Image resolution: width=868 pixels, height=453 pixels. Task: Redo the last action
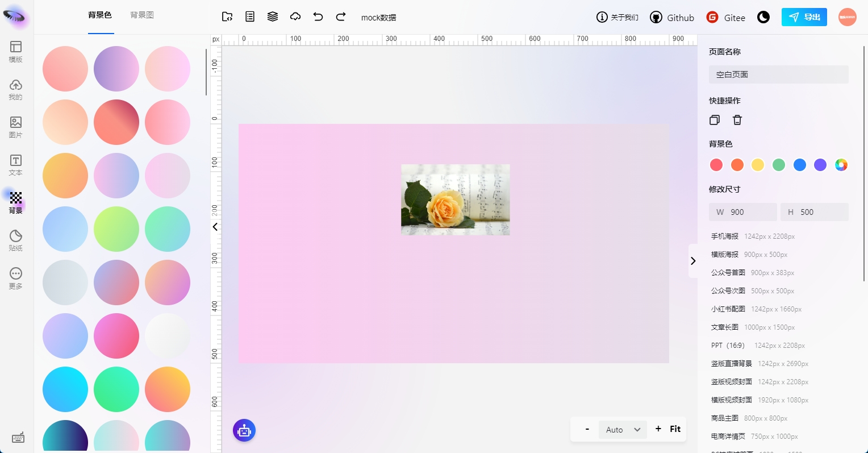tap(341, 17)
